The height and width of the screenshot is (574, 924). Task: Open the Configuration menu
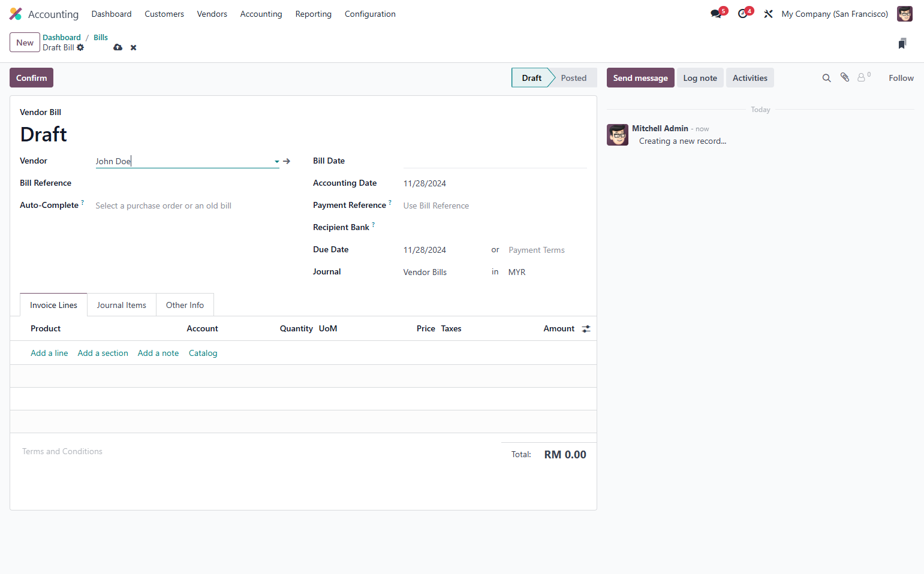coord(370,14)
